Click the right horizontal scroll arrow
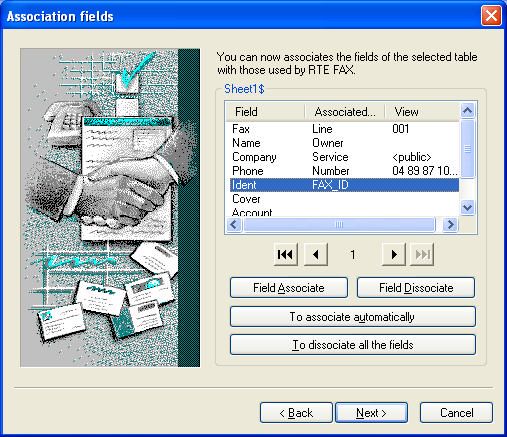The width and height of the screenshot is (507, 437). 450,224
